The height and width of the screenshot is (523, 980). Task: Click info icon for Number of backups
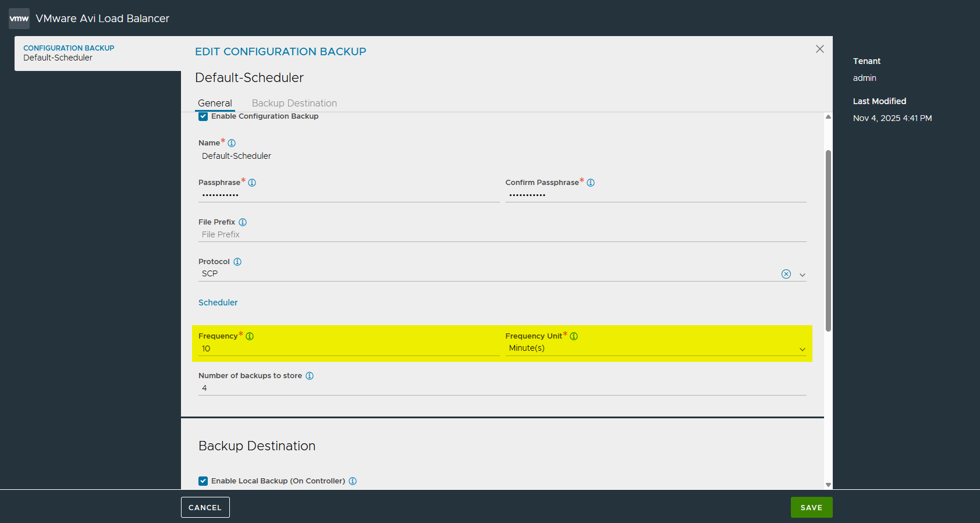pyautogui.click(x=310, y=376)
